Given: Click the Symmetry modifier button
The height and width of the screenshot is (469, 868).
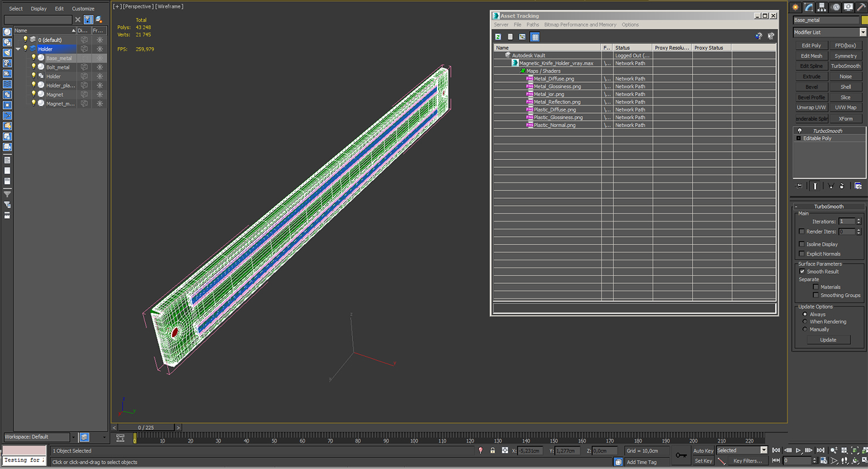Looking at the screenshot, I should point(845,56).
